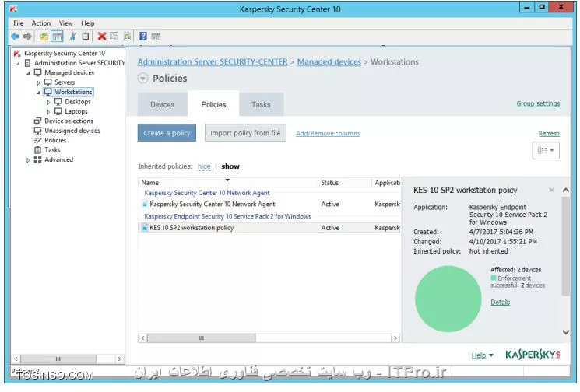
Task: Click the gray Forward arrow in toolbar
Action: [27, 37]
